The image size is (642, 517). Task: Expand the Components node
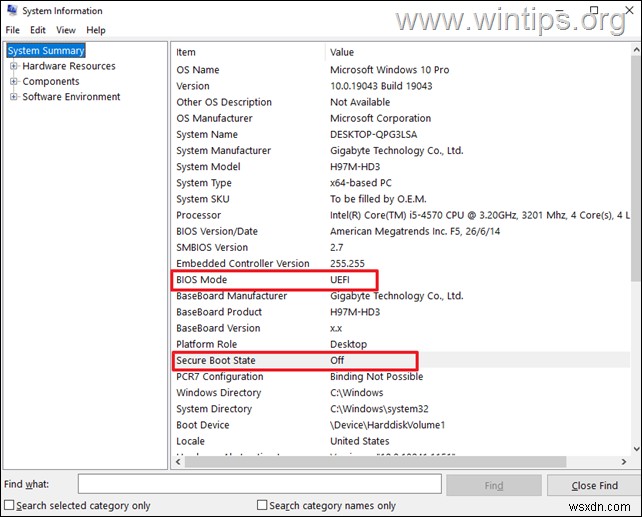14,81
